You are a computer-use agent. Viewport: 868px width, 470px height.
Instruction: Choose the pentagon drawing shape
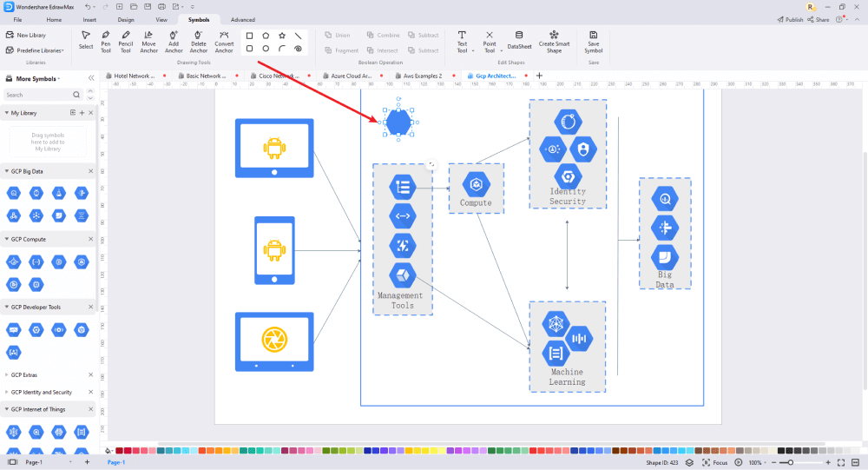point(266,36)
